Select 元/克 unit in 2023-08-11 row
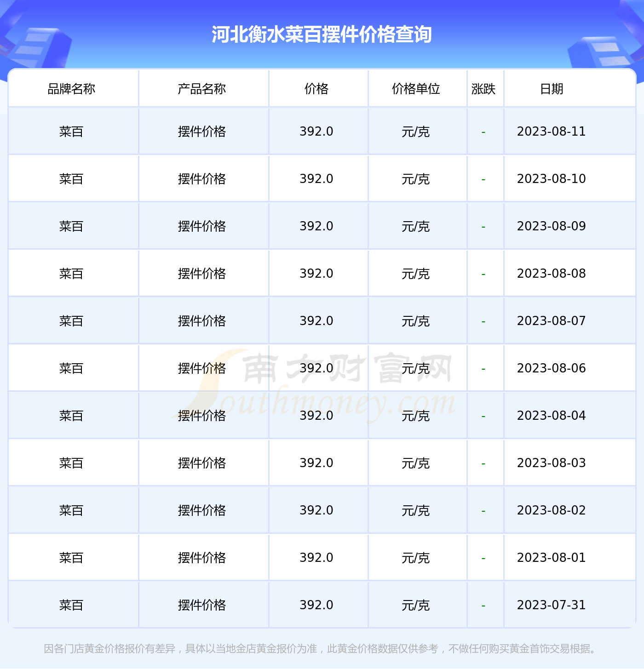The width and height of the screenshot is (644, 669). [x=416, y=132]
